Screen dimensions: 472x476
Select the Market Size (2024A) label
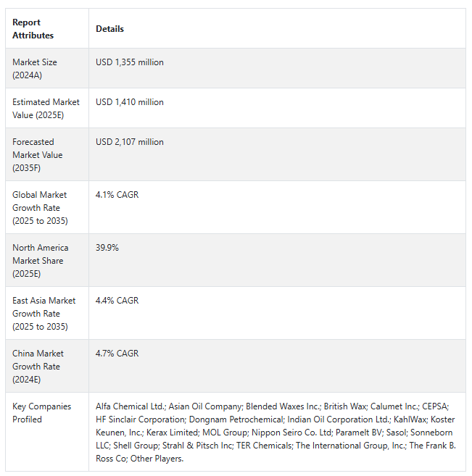[35, 69]
